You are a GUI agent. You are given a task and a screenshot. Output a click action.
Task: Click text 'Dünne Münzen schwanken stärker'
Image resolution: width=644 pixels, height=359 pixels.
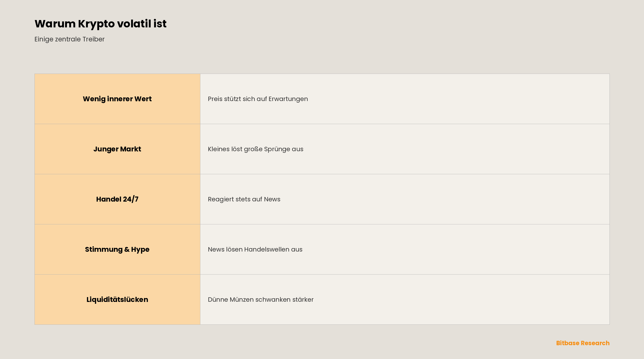pos(261,299)
